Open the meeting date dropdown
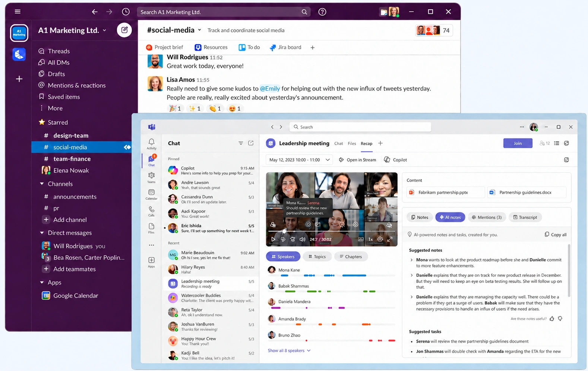Screen dimensions: 588x371 (x=300, y=160)
